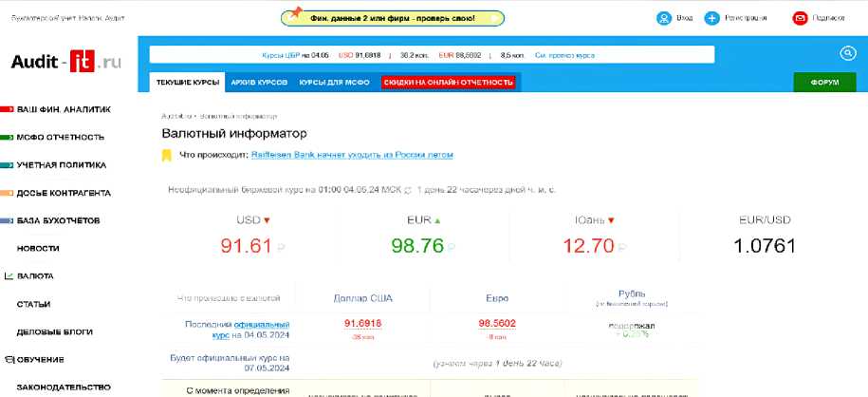The image size is (868, 397).
Task: Click the Рубль column header
Action: coord(632,293)
